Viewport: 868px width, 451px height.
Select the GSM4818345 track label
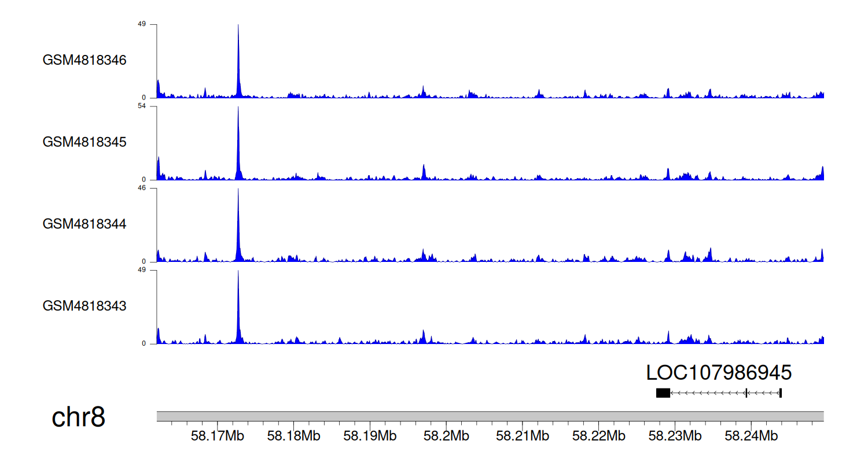point(84,142)
